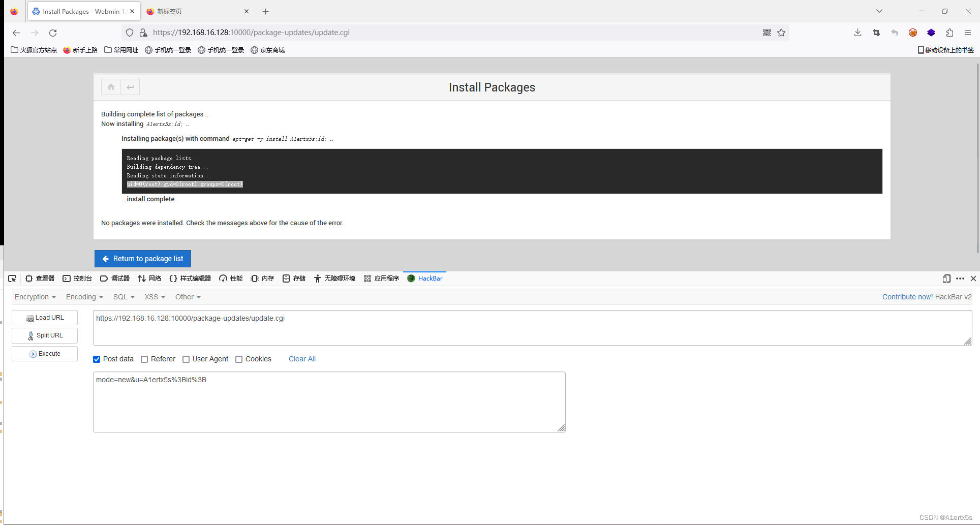Open the 调试器 (Debugger) panel
This screenshot has width=980, height=525.
coord(115,278)
